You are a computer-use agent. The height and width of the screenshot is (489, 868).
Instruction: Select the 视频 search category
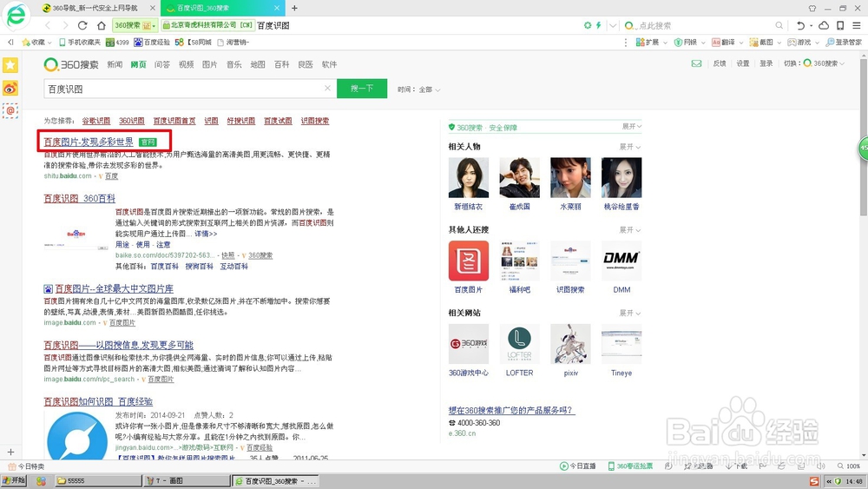tap(186, 64)
